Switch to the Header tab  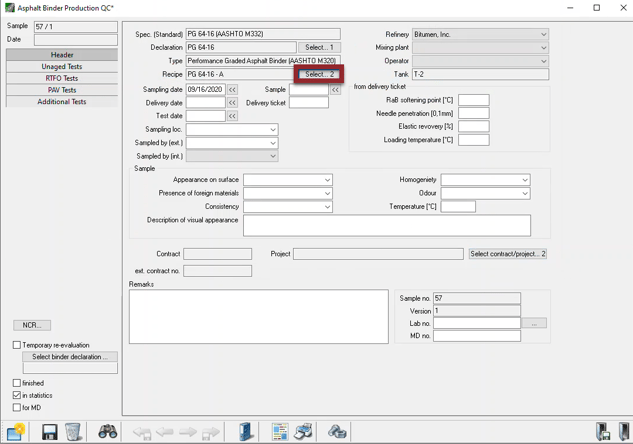pos(62,55)
